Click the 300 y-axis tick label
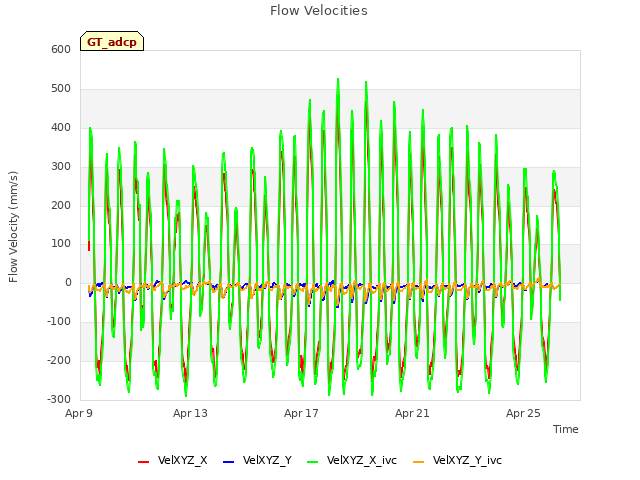Screen dimensions: 640x480 click(61, 167)
